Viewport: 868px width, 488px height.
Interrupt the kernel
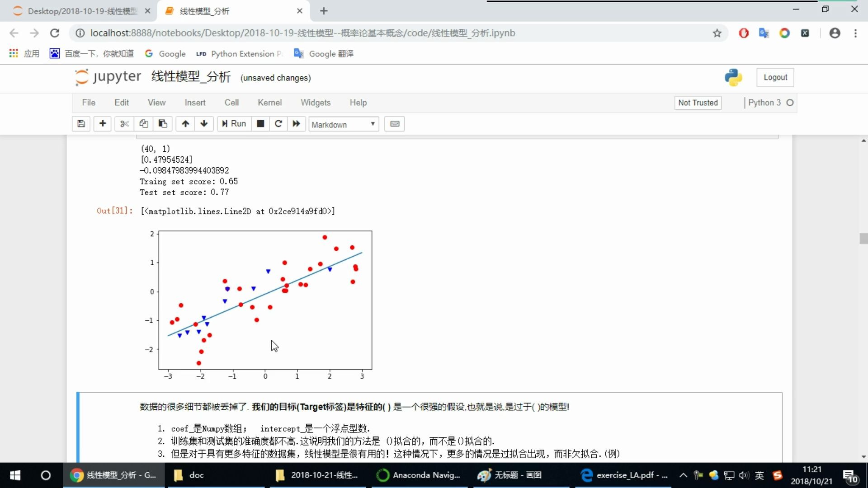coord(260,124)
